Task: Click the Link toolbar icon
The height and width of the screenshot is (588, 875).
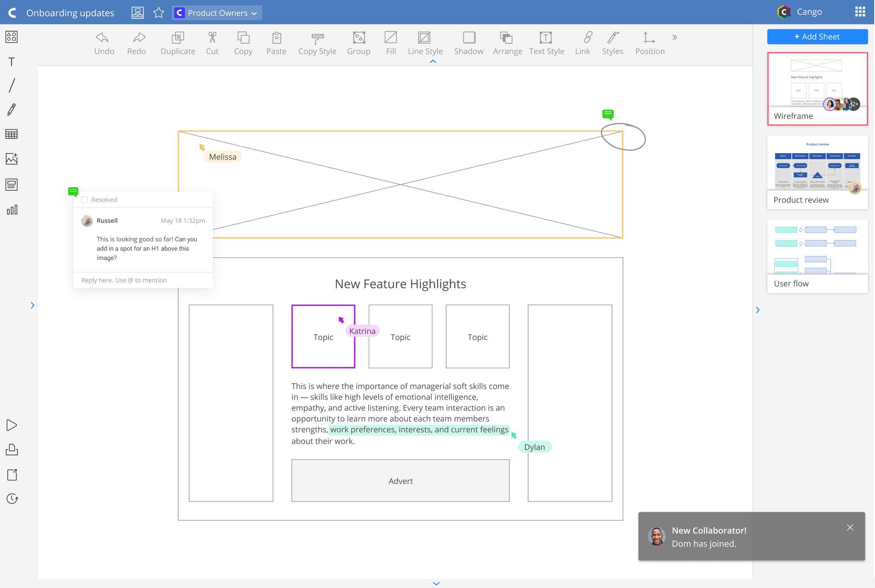Action: coord(582,38)
